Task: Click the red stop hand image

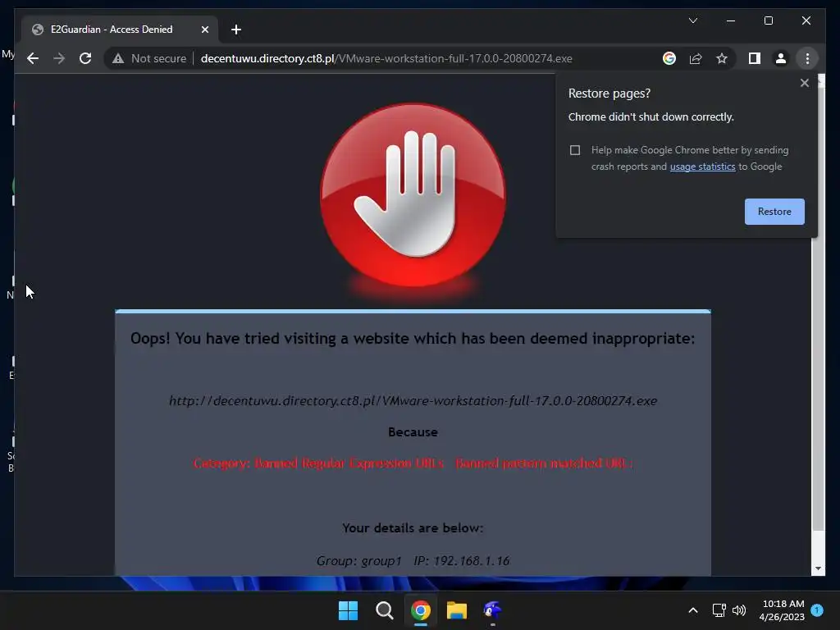Action: (413, 195)
